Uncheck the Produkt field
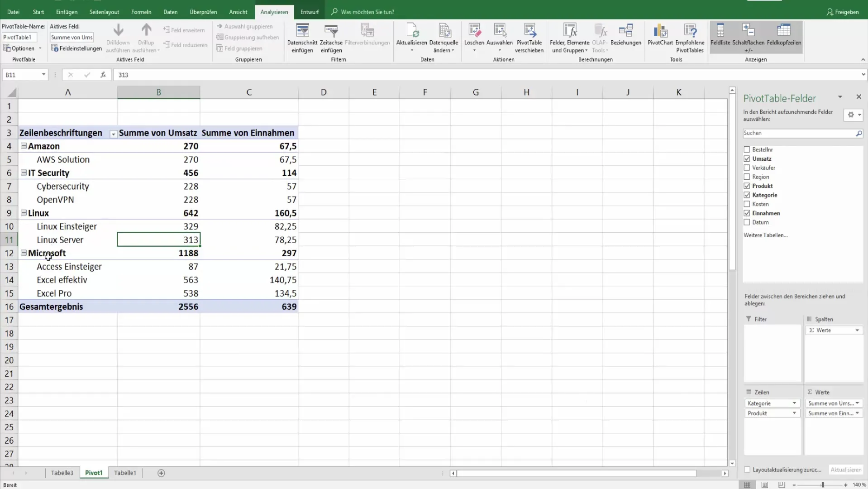Screen dimensions: 868x489 747,186
